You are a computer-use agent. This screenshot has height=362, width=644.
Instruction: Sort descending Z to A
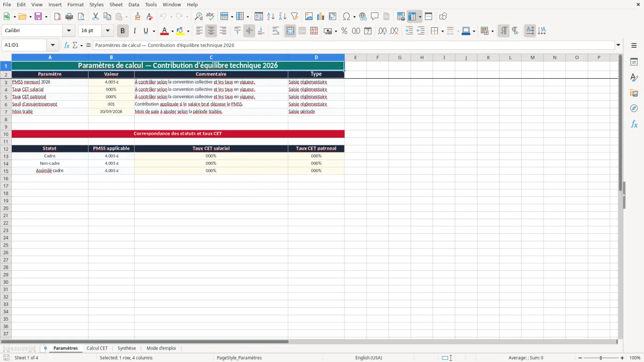tap(283, 17)
